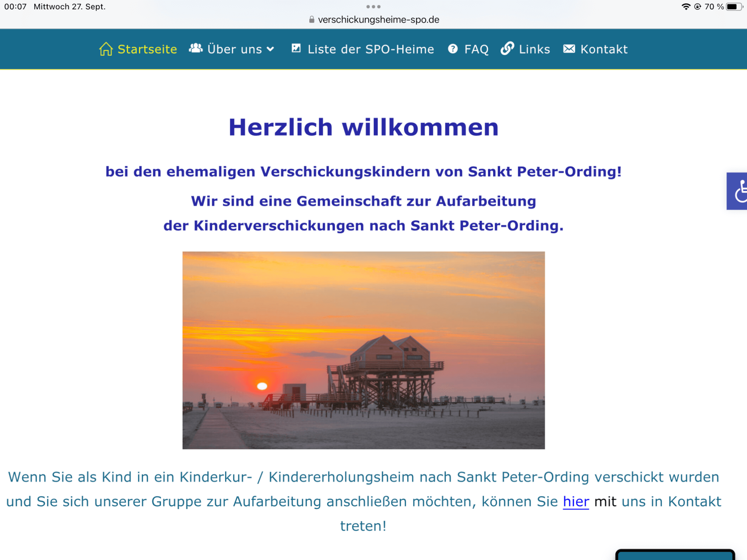This screenshot has width=747, height=560.
Task: Open the wheelchair accessibility widget
Action: pos(738,191)
